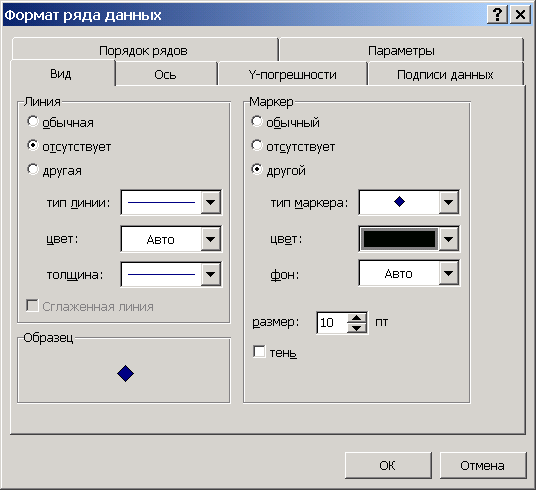536x490 pixels.
Task: Click the help question mark button
Action: click(x=497, y=15)
